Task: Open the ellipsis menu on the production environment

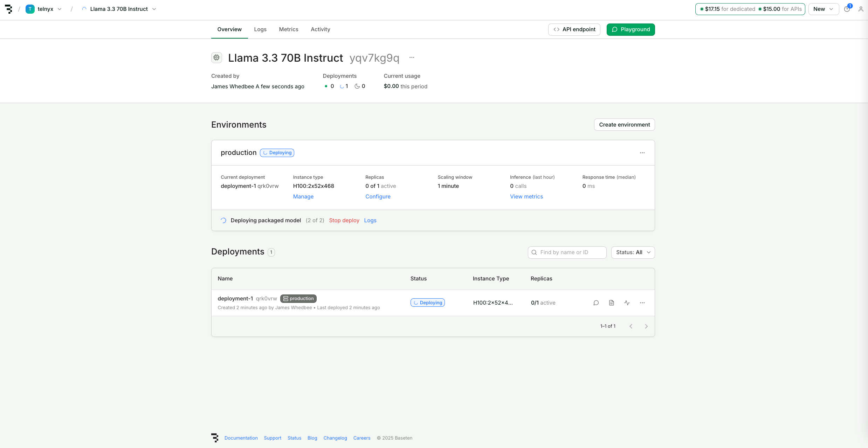Action: (642, 152)
